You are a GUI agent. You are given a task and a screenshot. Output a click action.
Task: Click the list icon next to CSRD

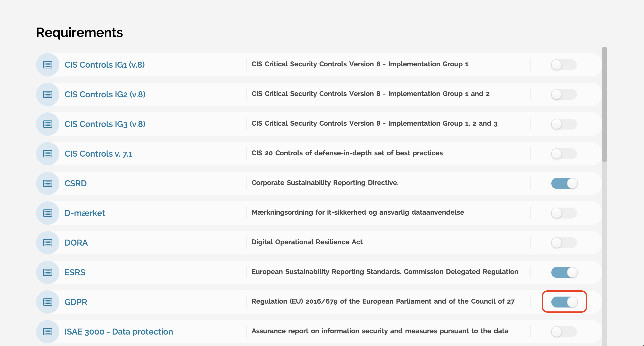point(48,183)
